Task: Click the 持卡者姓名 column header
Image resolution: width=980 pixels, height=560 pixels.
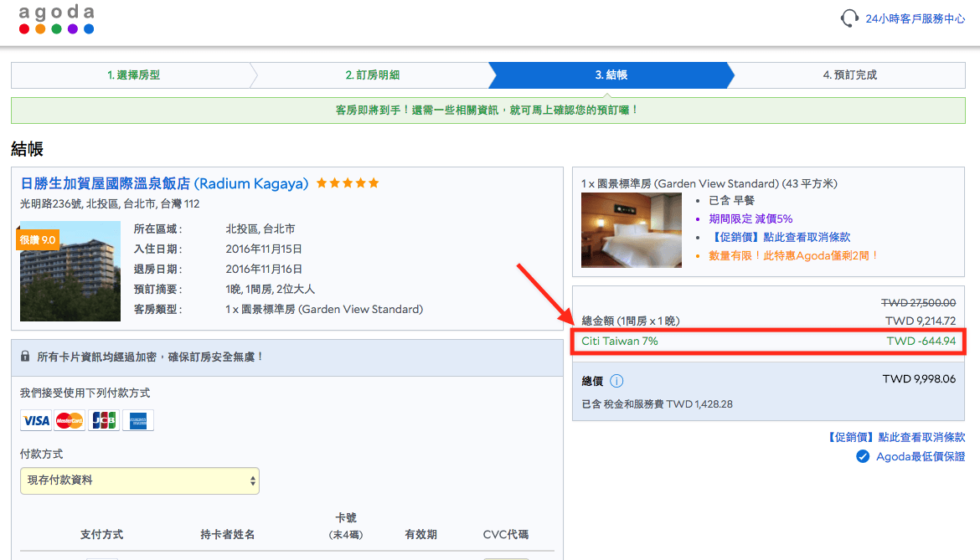Action: tap(228, 534)
